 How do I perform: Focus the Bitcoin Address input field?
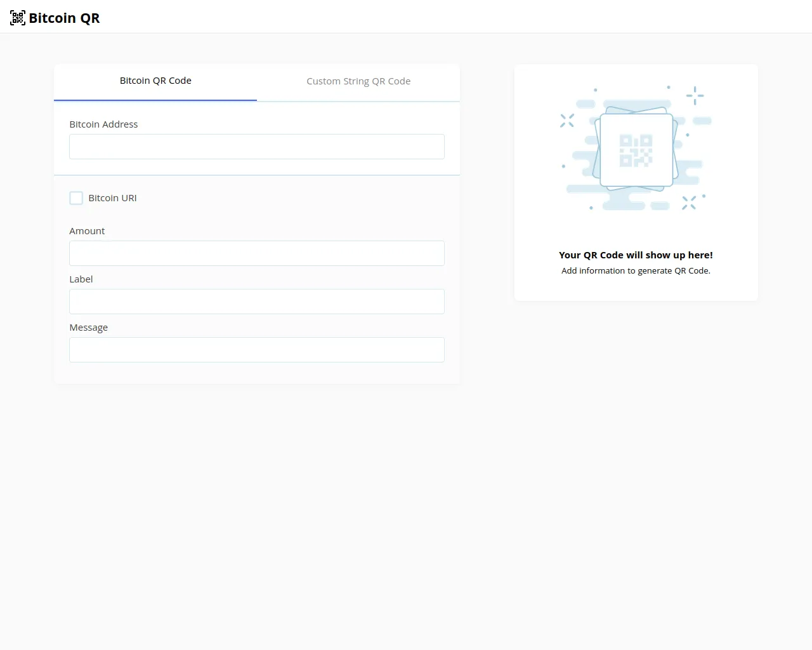click(257, 147)
